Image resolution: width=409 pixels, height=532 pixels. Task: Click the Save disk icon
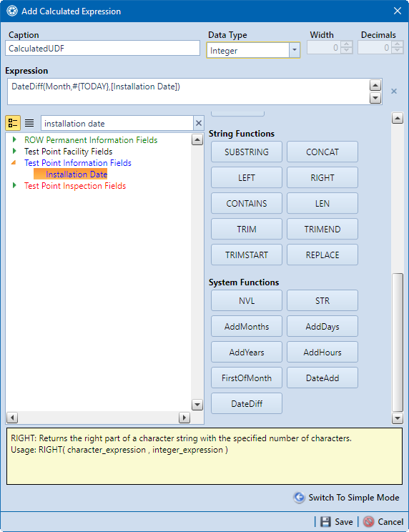coord(325,521)
